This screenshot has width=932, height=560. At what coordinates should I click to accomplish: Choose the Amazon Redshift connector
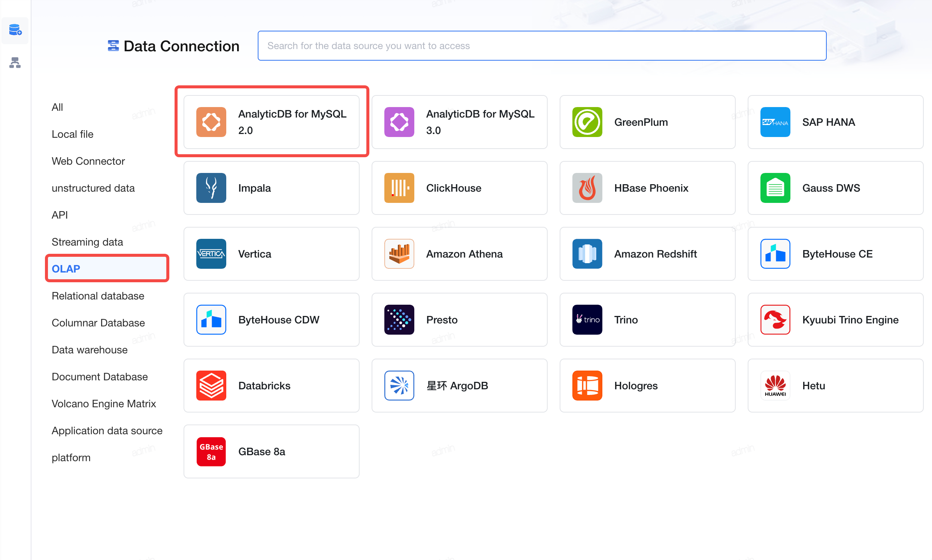pos(647,253)
